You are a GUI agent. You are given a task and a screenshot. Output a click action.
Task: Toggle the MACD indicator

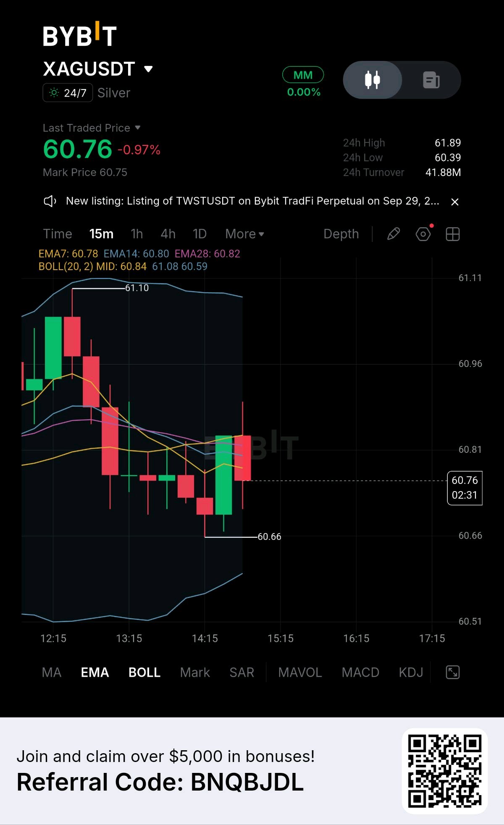click(360, 673)
